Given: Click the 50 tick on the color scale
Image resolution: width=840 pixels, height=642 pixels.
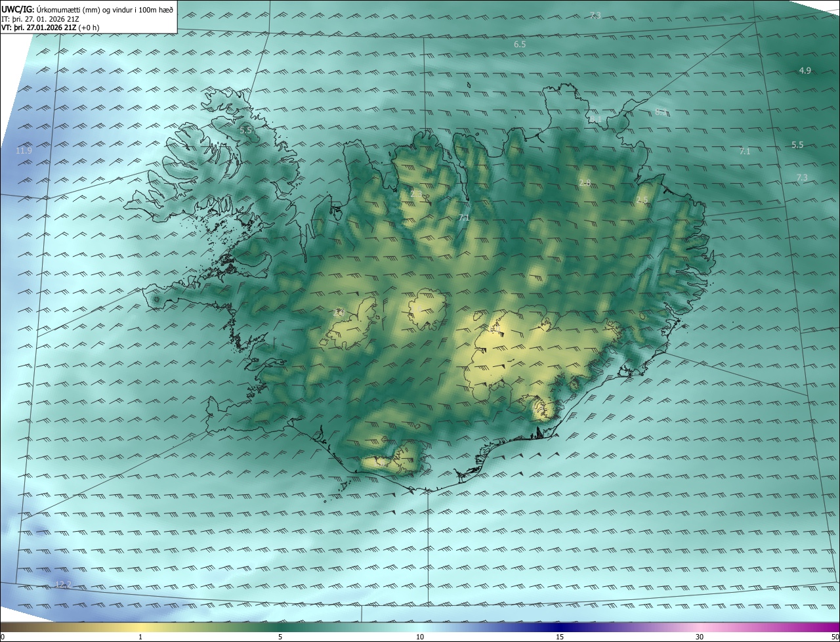Looking at the screenshot, I should [835, 637].
